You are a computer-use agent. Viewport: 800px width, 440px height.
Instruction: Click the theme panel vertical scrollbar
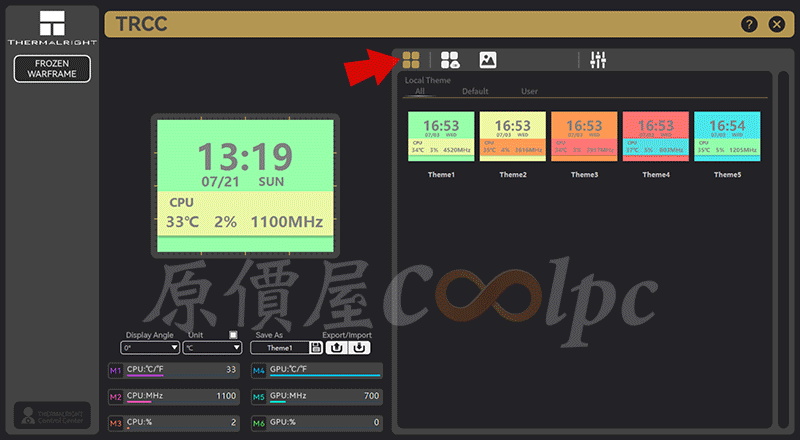tap(783, 250)
